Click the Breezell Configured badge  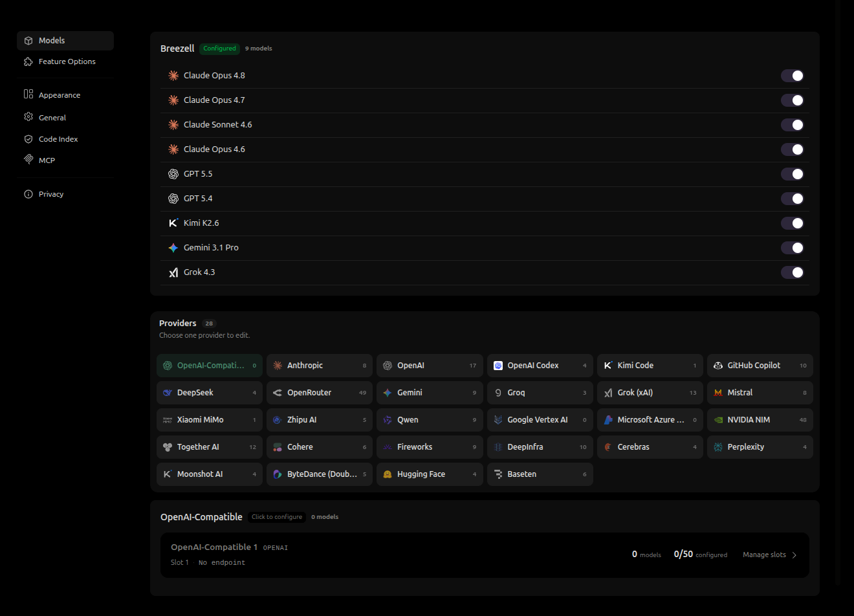[x=219, y=49]
